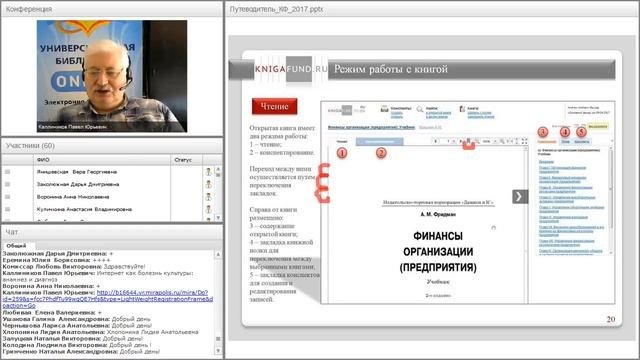Select Полка tab in reader sidebar
The height and width of the screenshot is (360, 640).
(565, 142)
